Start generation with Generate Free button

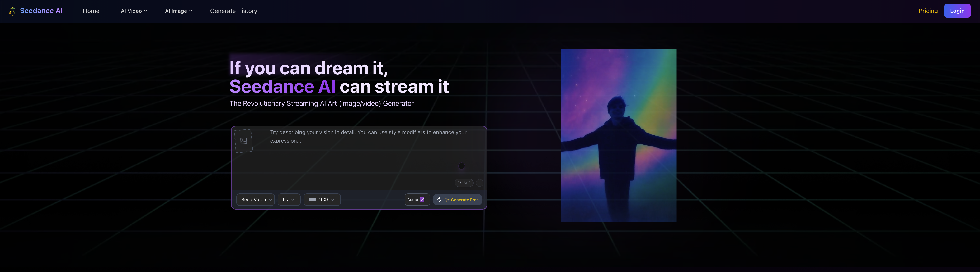[457, 200]
